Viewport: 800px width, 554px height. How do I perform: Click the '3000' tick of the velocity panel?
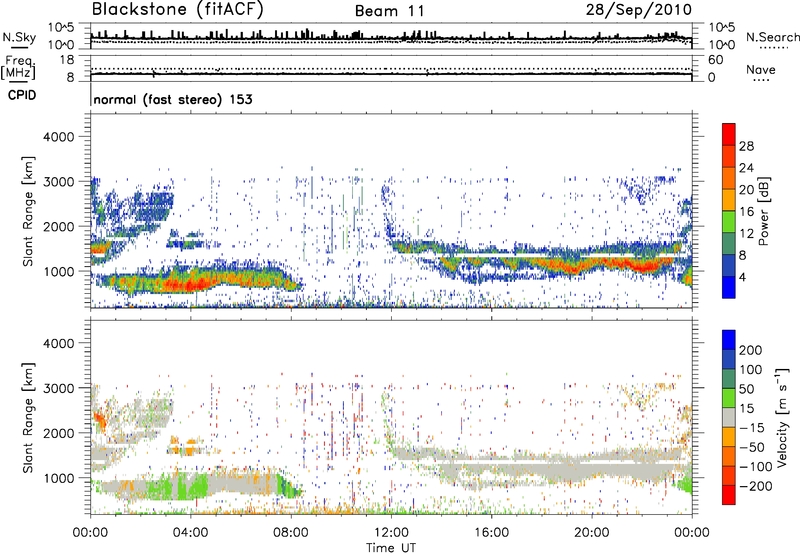coord(58,388)
